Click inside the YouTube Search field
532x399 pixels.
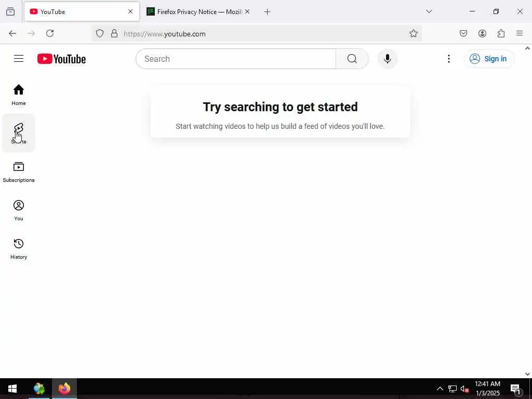(x=236, y=59)
